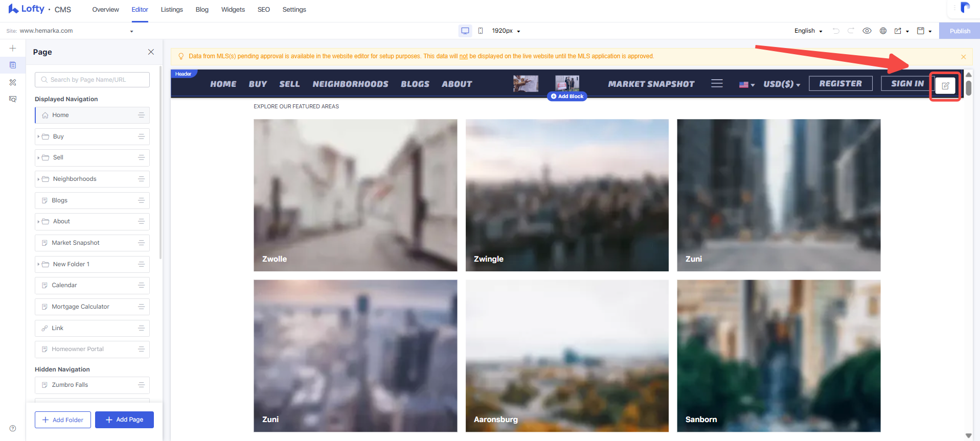This screenshot has width=980, height=441.
Task: Select the Zumbro Falls hidden page
Action: click(x=92, y=385)
